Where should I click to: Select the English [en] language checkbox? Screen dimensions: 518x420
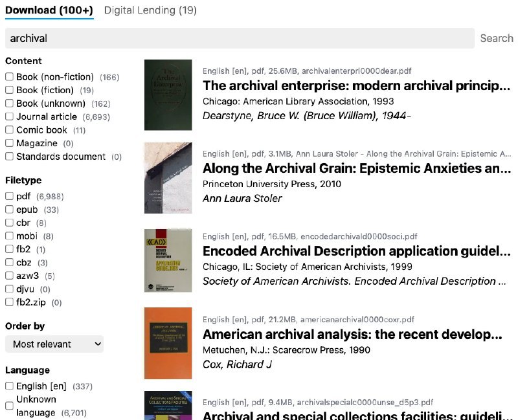click(10, 386)
